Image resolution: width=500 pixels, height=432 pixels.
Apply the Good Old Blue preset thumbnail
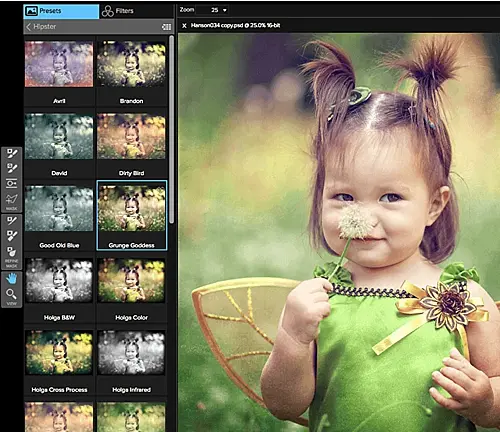[x=59, y=208]
